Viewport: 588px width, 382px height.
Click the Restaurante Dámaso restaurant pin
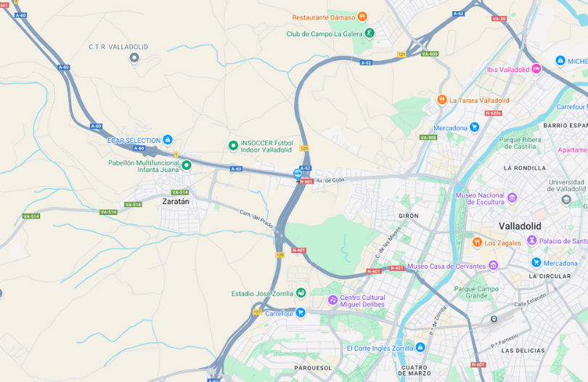[x=362, y=17]
